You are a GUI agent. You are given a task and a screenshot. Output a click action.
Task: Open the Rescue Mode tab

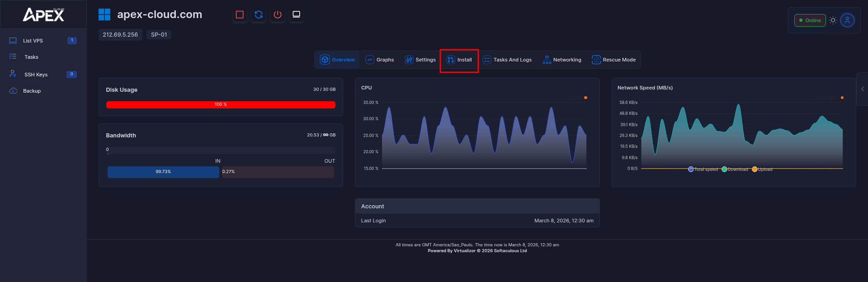pos(613,60)
